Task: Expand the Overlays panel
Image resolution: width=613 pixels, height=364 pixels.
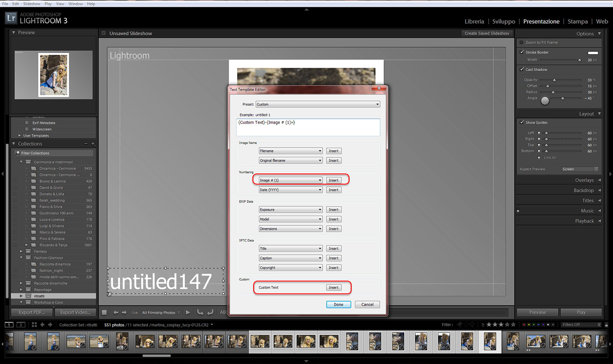Action: 587,180
